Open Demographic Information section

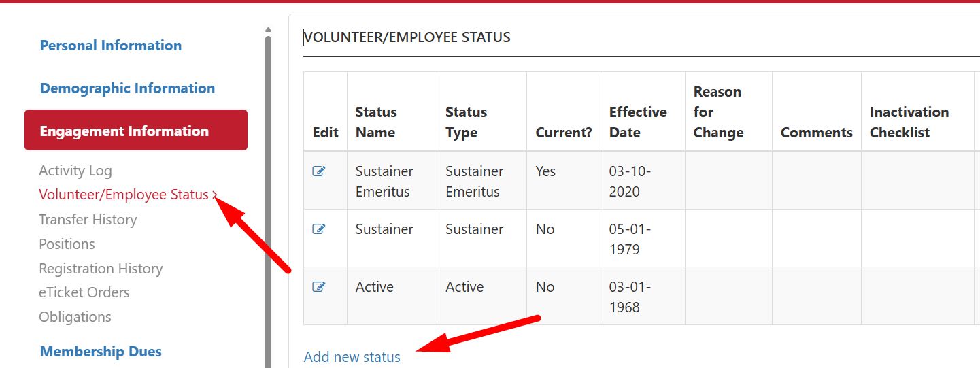(x=127, y=88)
